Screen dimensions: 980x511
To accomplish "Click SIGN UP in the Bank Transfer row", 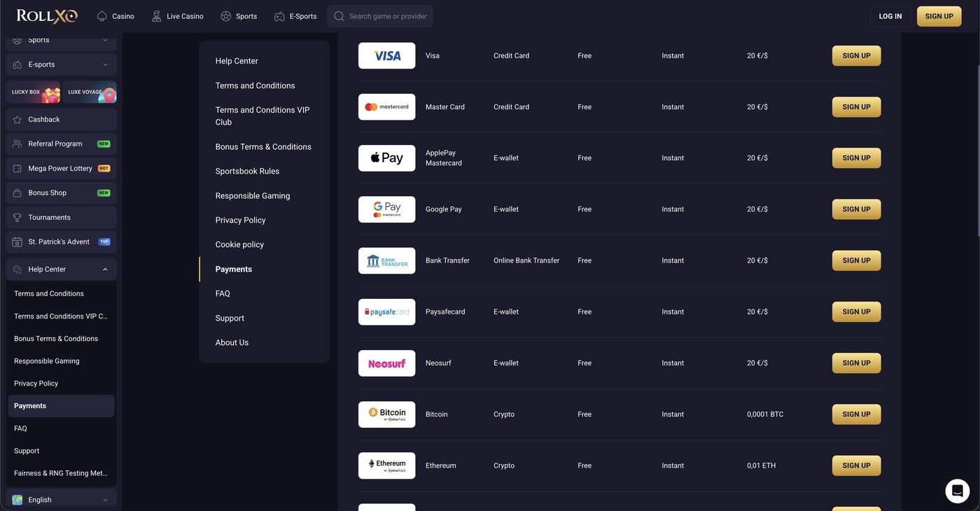I will [856, 260].
